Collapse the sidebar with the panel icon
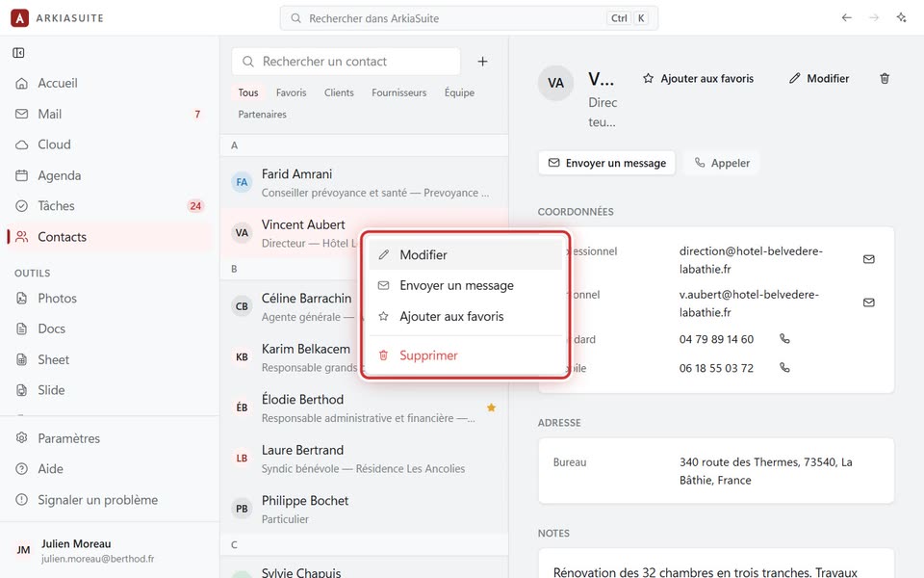This screenshot has height=578, width=924. click(18, 53)
